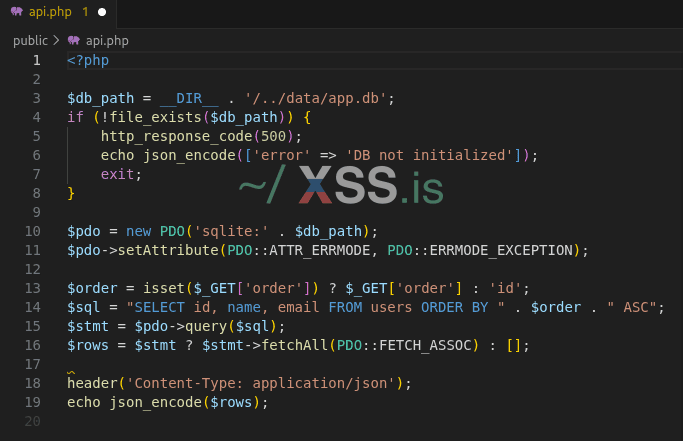Click file_exists in the if statement

[156, 117]
